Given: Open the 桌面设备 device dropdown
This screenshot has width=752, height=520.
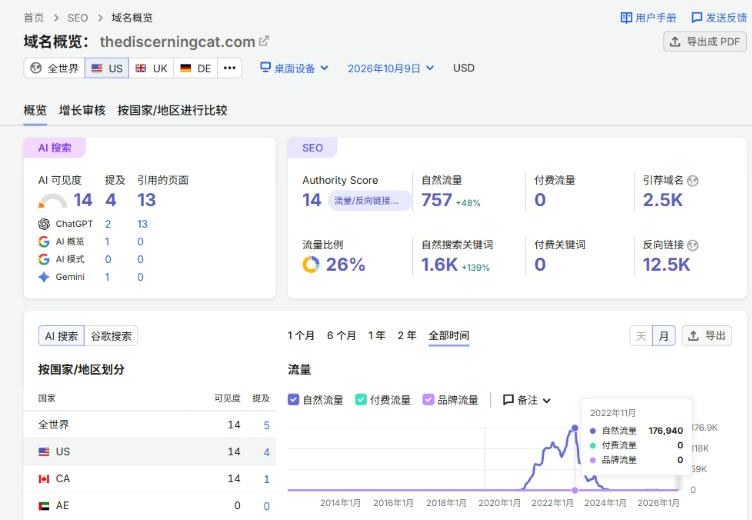Looking at the screenshot, I should coord(294,68).
